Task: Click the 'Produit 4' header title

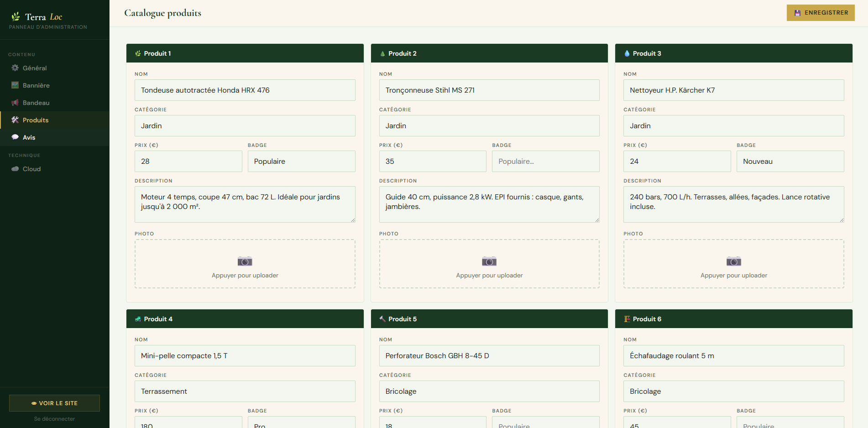Action: click(158, 319)
